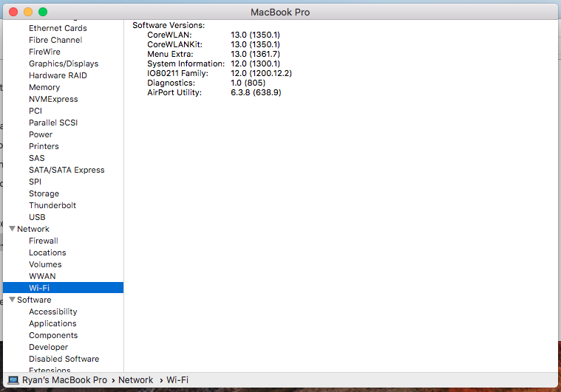This screenshot has width=561, height=392.
Task: Open the FireWire hardware entry
Action: click(44, 52)
